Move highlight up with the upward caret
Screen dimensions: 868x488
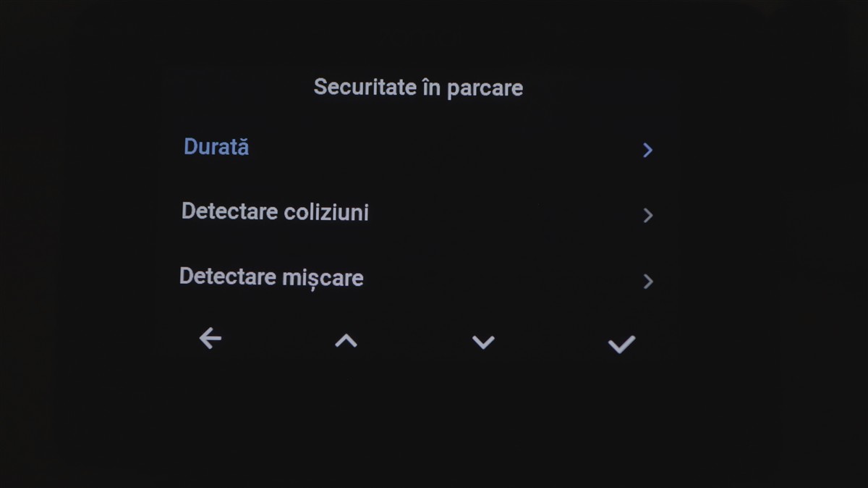(346, 340)
